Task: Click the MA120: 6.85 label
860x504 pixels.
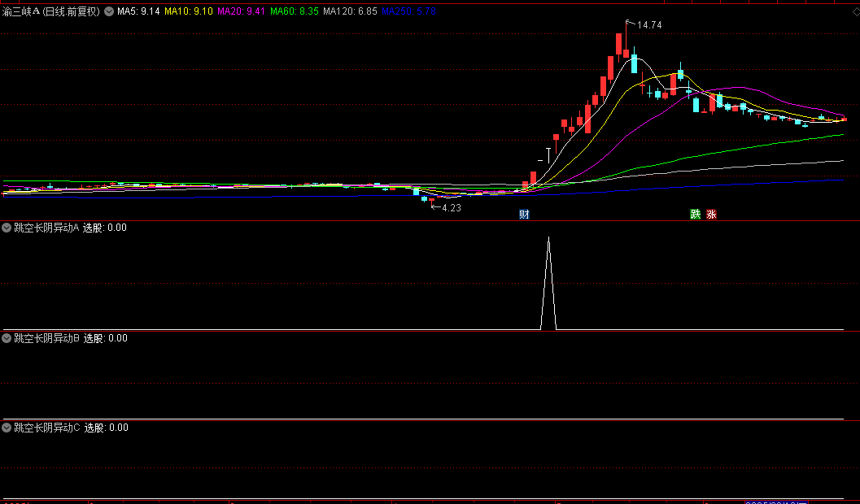Action: (x=350, y=11)
